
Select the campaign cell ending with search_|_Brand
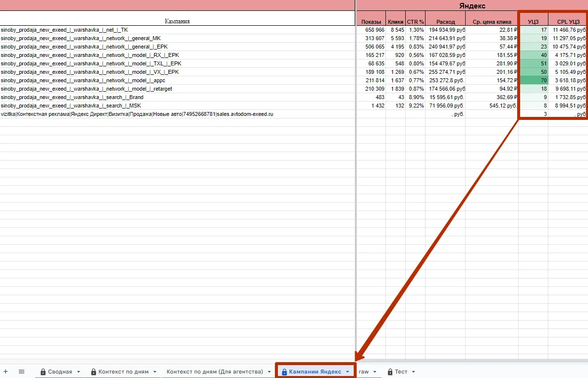(x=72, y=97)
